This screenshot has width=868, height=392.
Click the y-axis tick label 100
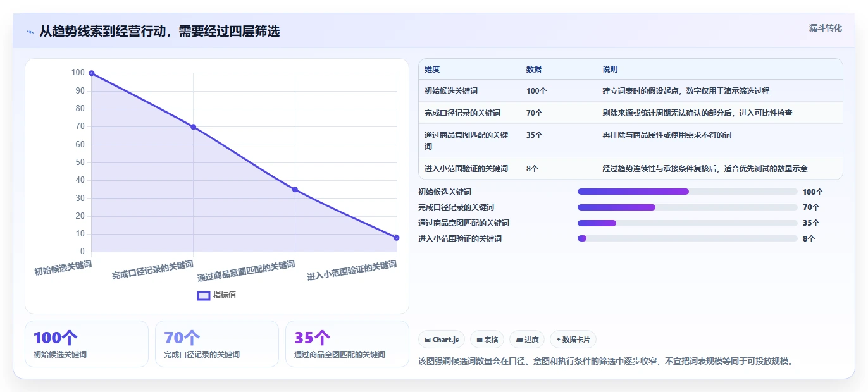[77, 73]
